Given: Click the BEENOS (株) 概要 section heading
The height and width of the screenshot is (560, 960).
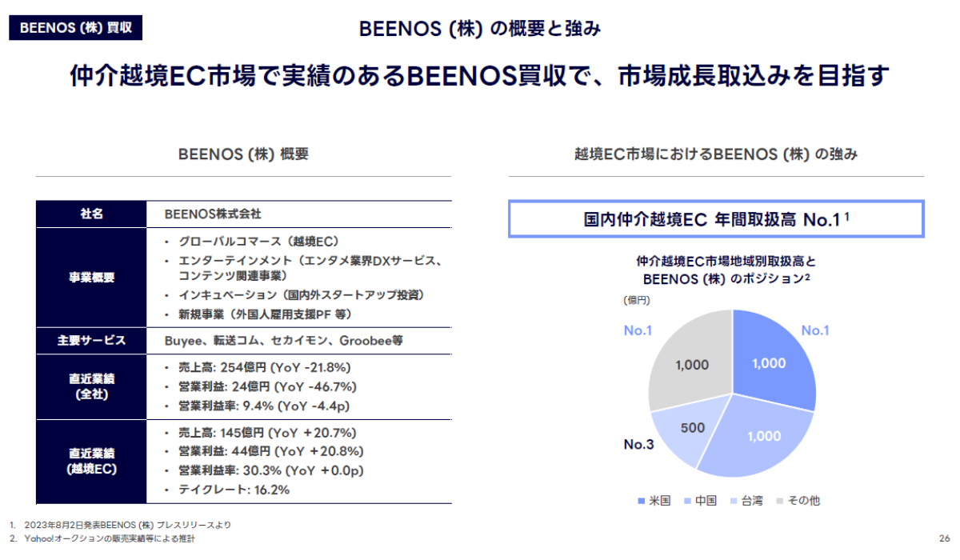Looking at the screenshot, I should (x=243, y=155).
